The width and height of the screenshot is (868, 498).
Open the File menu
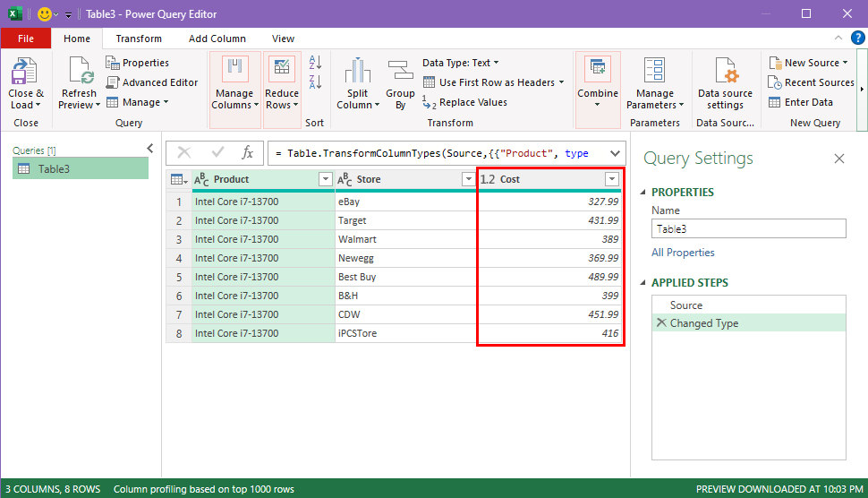tap(26, 39)
